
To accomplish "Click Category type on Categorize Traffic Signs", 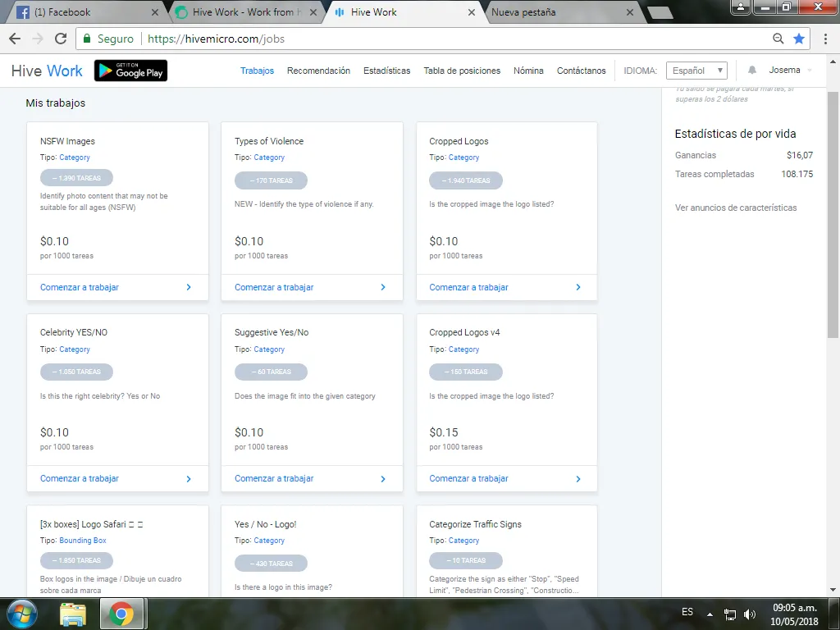I will click(464, 541).
